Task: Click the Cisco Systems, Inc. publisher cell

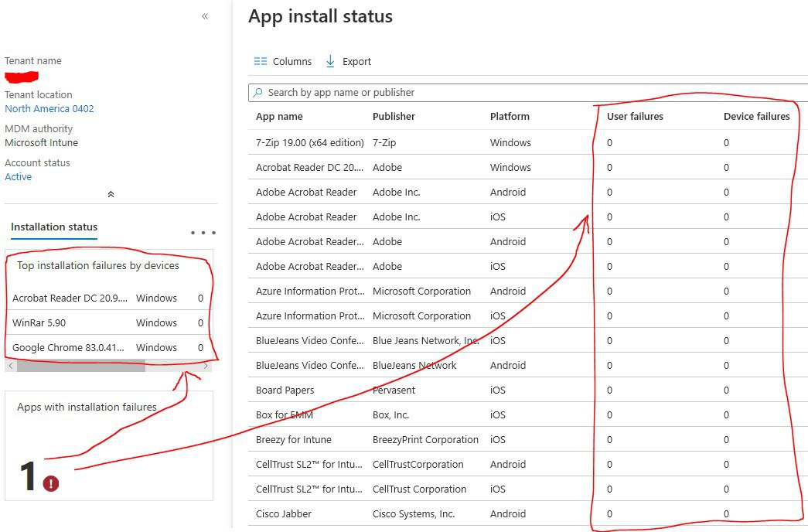Action: (x=413, y=514)
